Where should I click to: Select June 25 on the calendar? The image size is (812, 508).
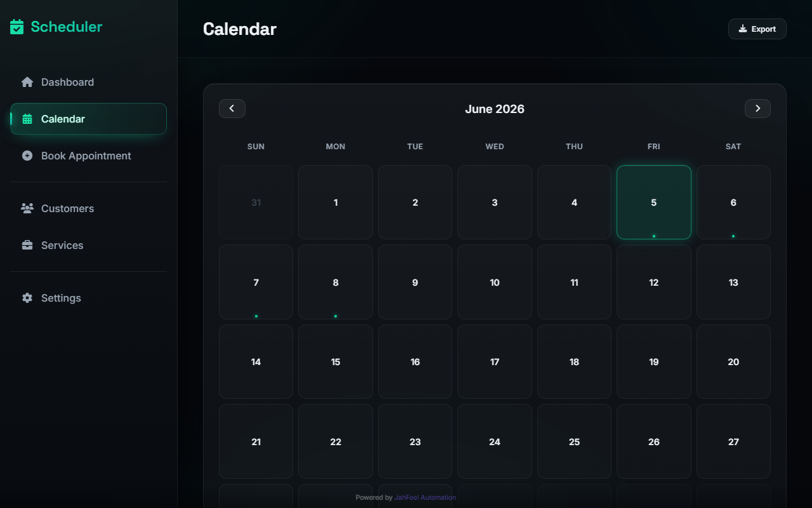tap(574, 441)
